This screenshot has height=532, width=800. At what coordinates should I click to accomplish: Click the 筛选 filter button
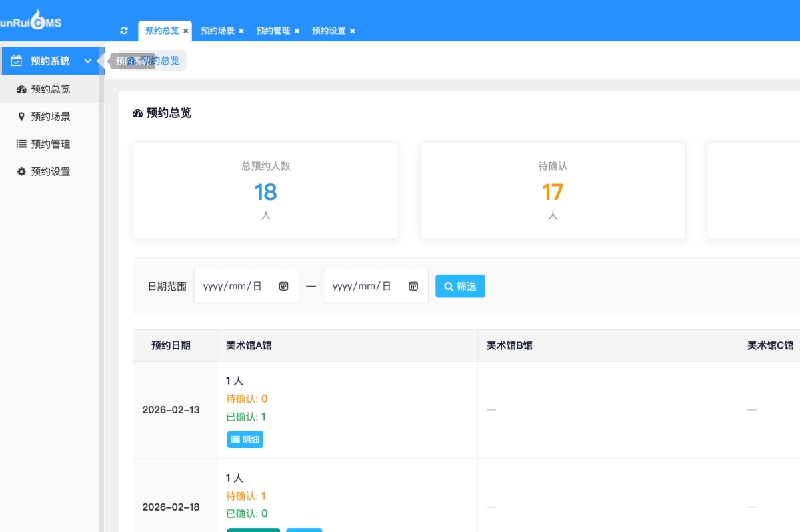point(460,286)
